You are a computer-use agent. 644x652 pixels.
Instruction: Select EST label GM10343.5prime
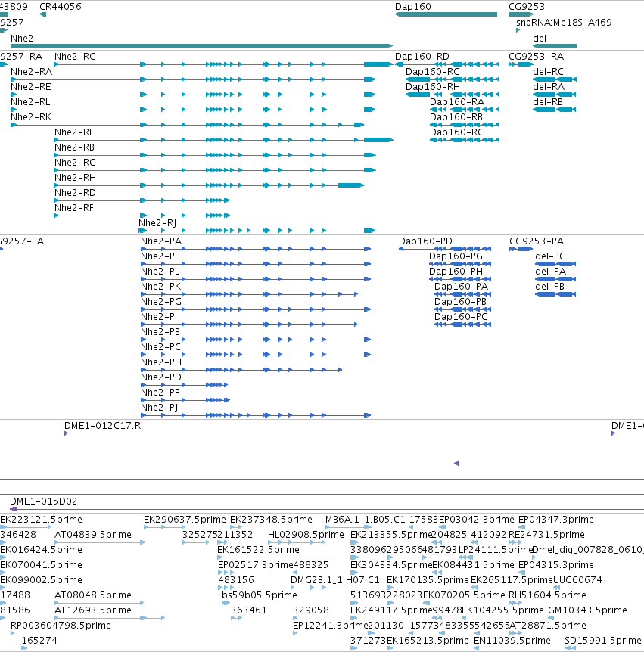click(587, 610)
